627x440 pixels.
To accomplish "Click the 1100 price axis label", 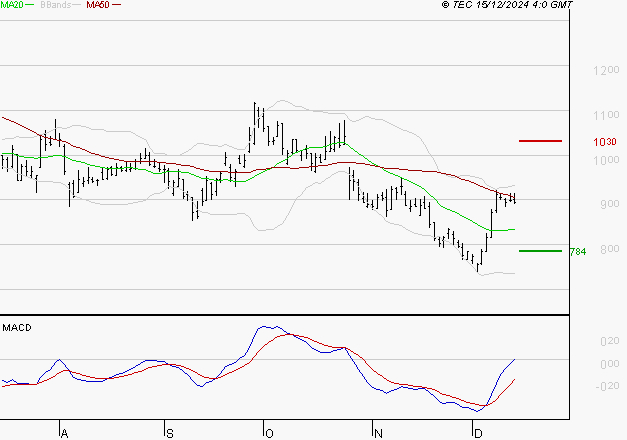I will [606, 115].
